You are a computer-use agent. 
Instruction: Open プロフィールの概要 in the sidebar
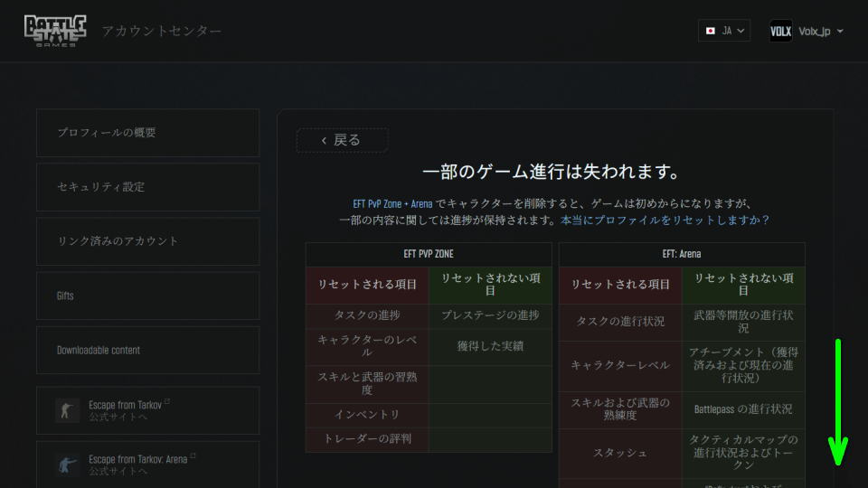click(147, 133)
